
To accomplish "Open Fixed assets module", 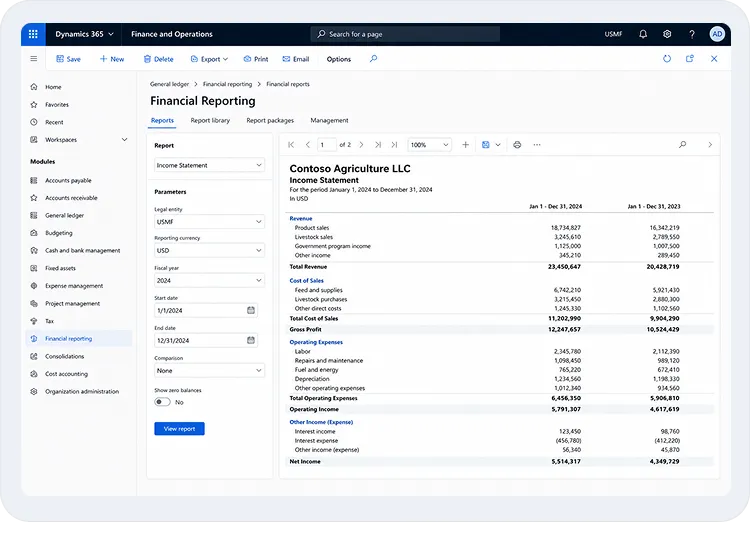I will pyautogui.click(x=60, y=268).
